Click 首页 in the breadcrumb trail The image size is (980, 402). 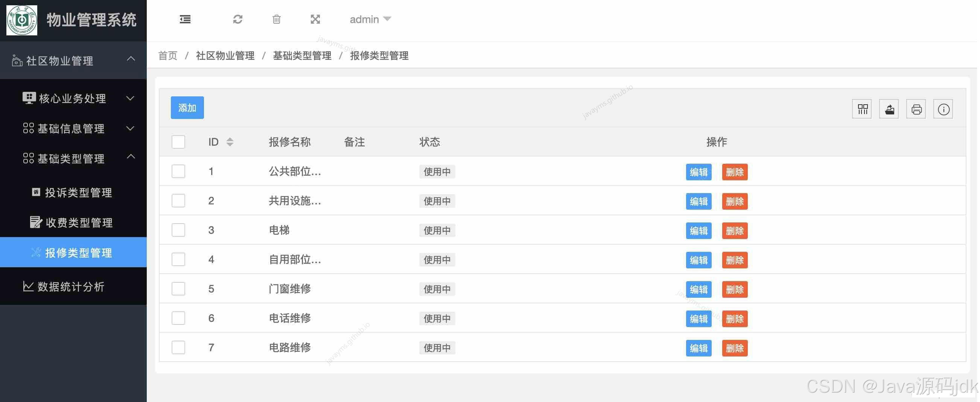167,56
